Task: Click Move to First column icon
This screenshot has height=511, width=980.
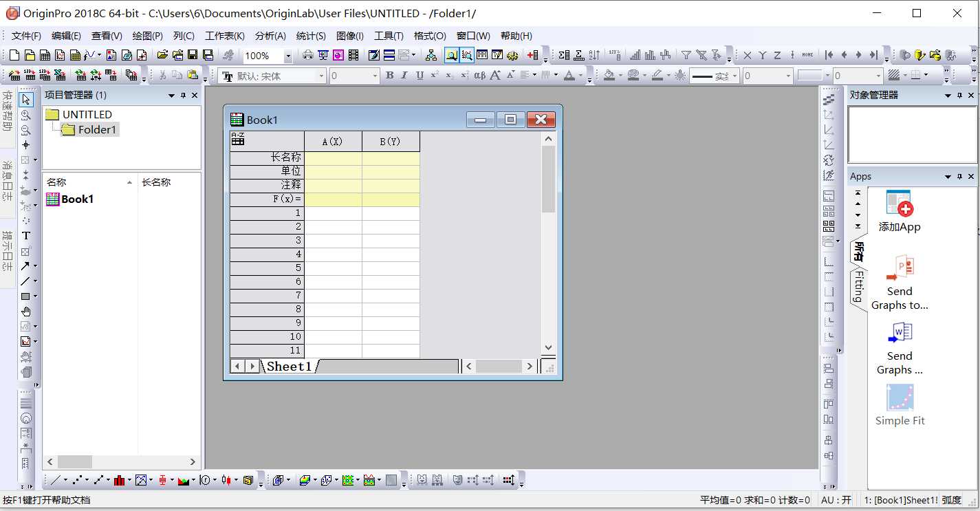Action: coord(829,55)
